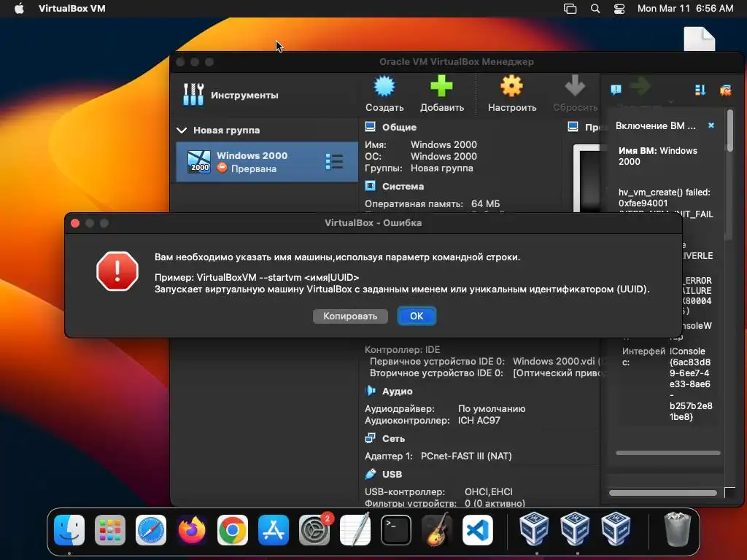Click the first VirtualBox cube icon in Dock
Screen dimensions: 747x560
(x=534, y=529)
